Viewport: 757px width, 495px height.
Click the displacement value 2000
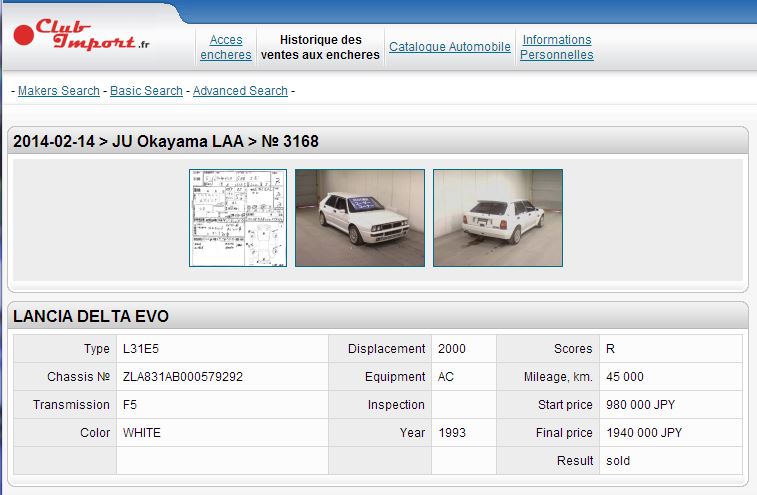coord(452,349)
